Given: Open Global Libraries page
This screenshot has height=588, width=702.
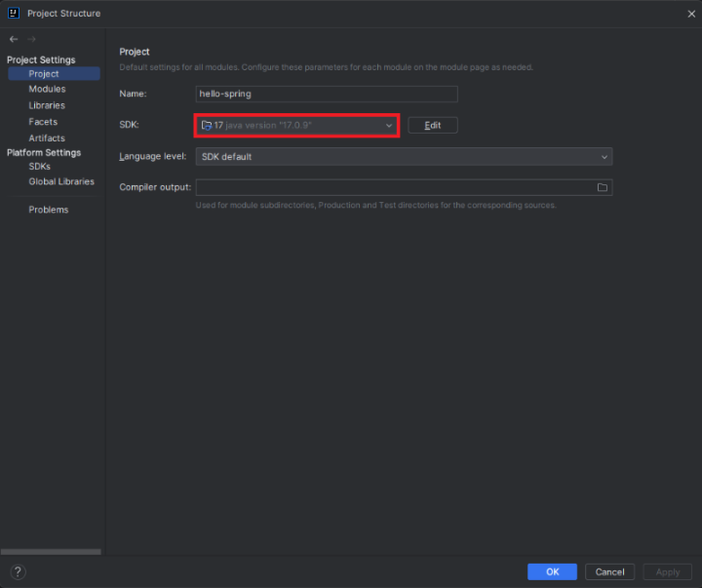Looking at the screenshot, I should 61,181.
